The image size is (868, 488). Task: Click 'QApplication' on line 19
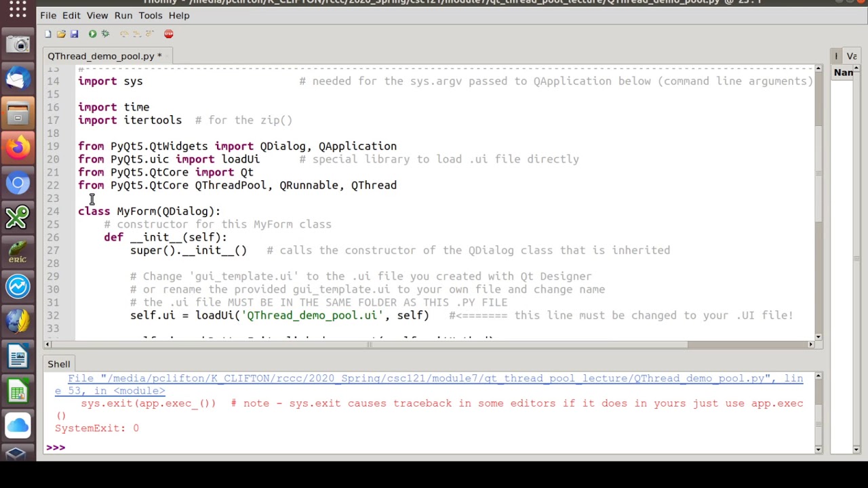pyautogui.click(x=357, y=146)
